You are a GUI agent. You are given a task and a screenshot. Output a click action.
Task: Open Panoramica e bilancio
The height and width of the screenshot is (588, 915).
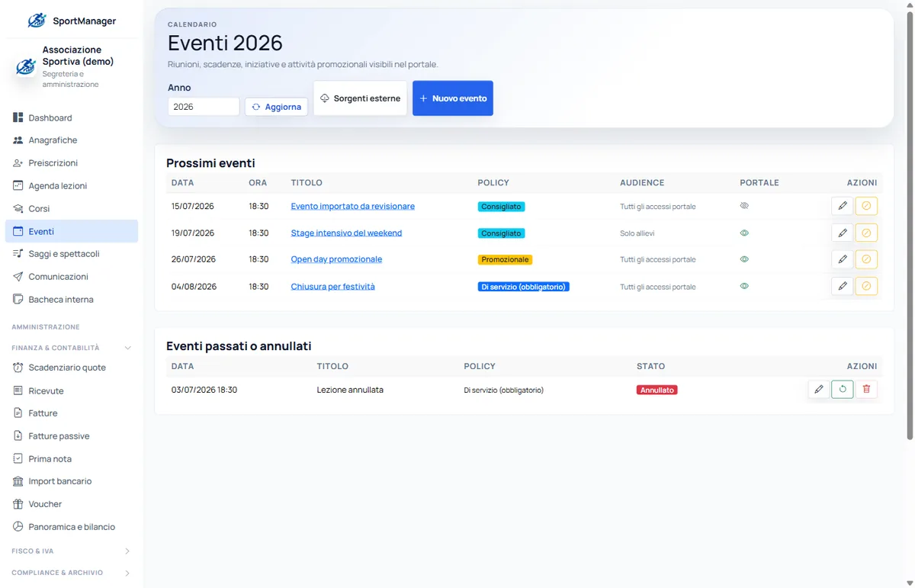coord(72,527)
